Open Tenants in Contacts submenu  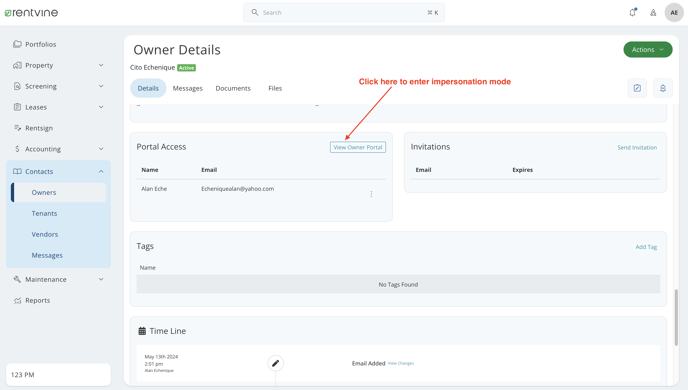(x=44, y=214)
